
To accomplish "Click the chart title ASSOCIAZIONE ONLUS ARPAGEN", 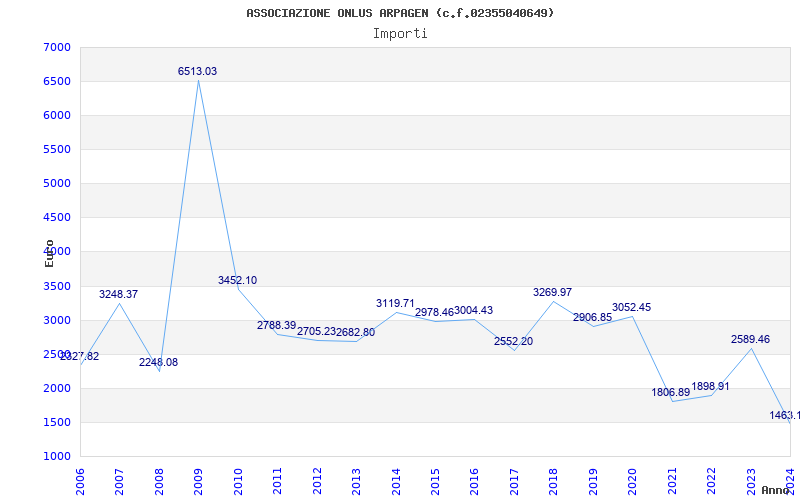I will tap(400, 13).
